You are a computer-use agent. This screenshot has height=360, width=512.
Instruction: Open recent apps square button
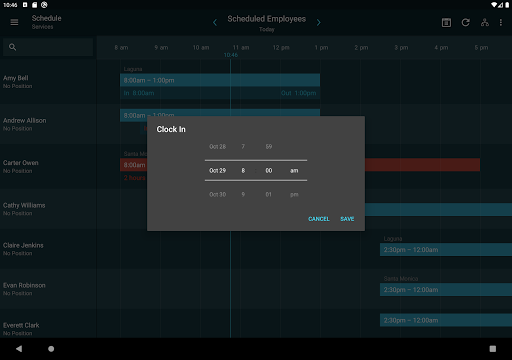tap(493, 349)
